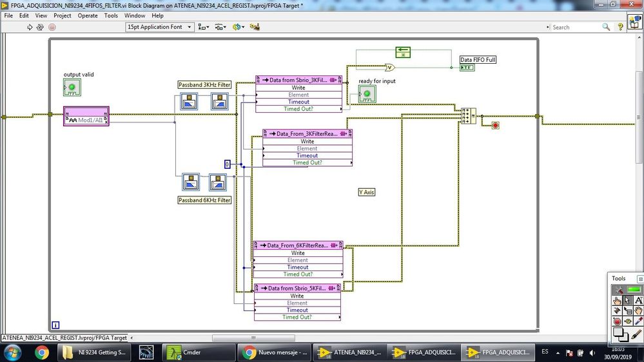The width and height of the screenshot is (644, 362).
Task: Open the Operate menu
Action: click(88, 15)
